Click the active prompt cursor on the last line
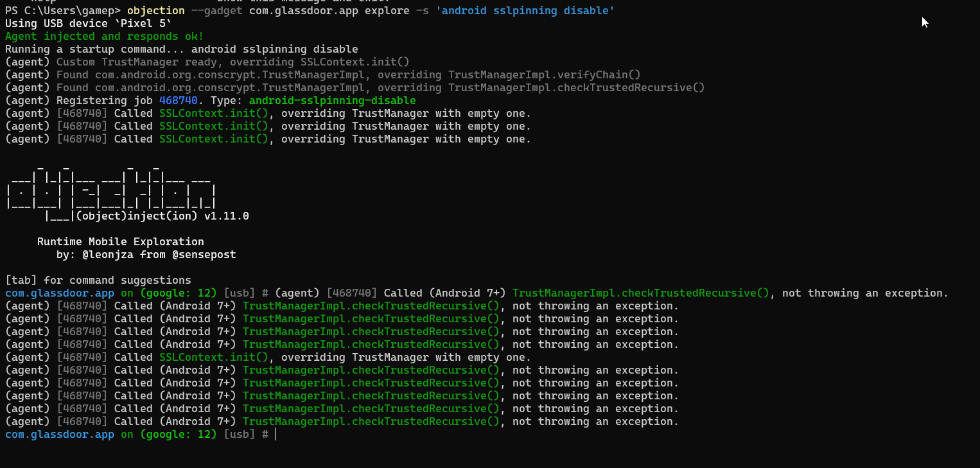 [276, 435]
